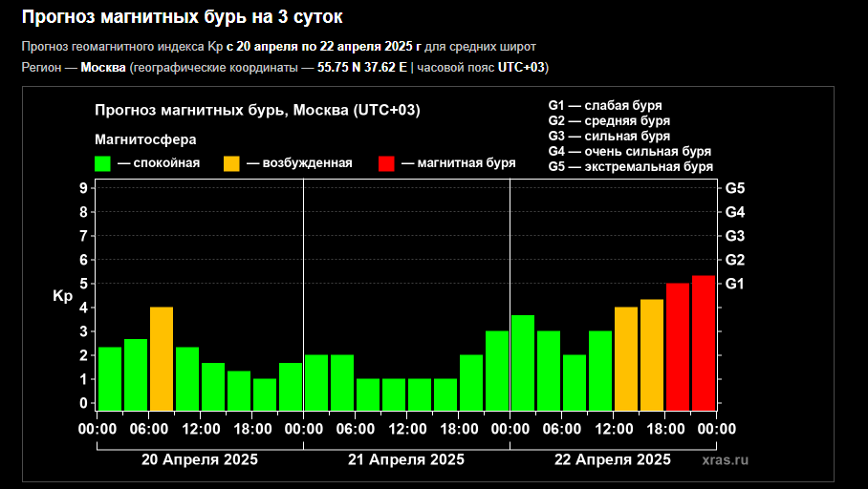Click the 'UTC+03' time zone text in subtitle
The image size is (868, 489).
coord(521,67)
